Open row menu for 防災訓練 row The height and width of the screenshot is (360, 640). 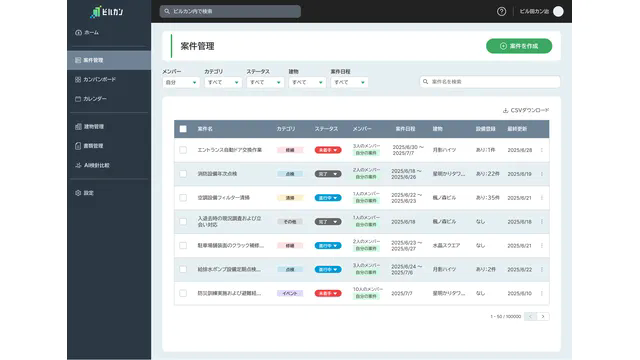coord(542,293)
